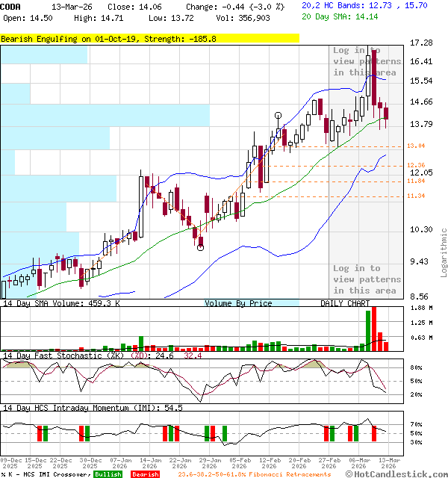Click the upper 'Log in to view patterns' notice
The height and width of the screenshot is (478, 448).
[367, 61]
